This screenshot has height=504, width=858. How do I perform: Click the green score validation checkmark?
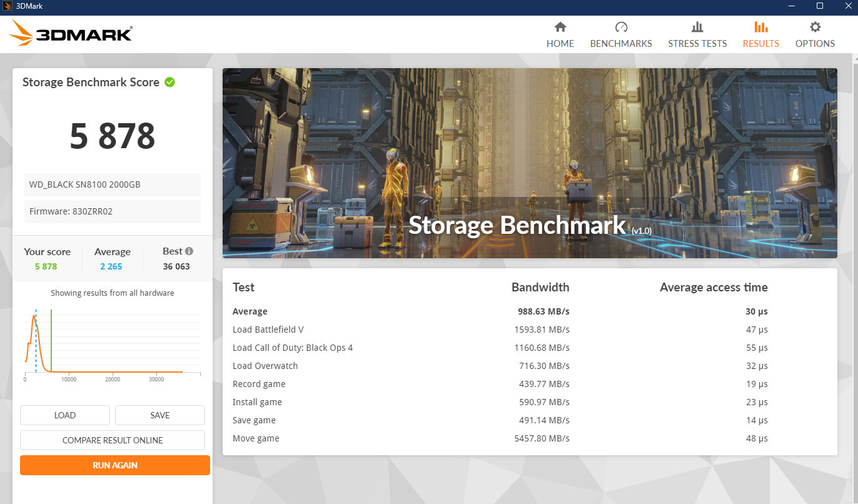[x=169, y=82]
